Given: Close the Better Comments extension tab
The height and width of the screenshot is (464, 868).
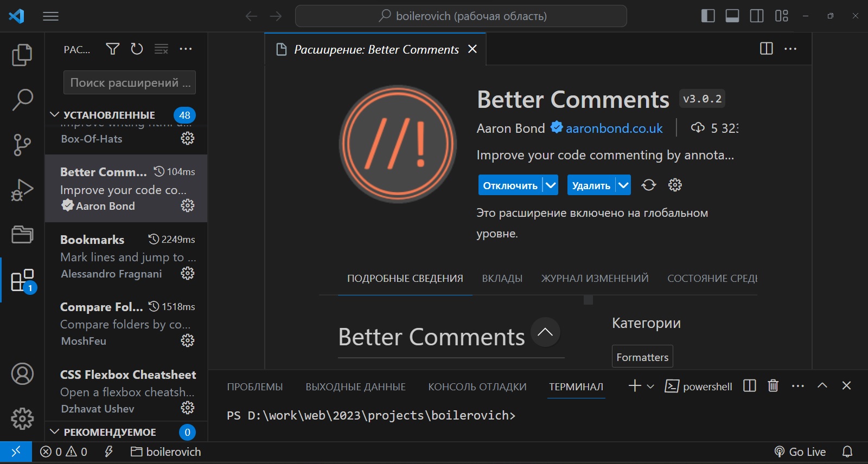Looking at the screenshot, I should (x=473, y=49).
